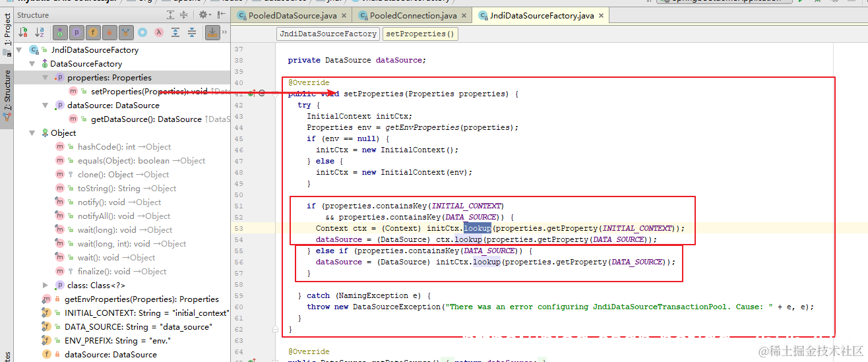Select the Z: Structure side tab
The height and width of the screenshot is (362, 868).
point(7,96)
